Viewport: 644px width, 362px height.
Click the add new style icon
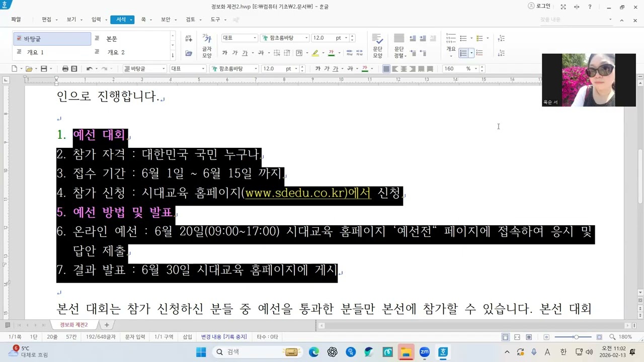[189, 38]
